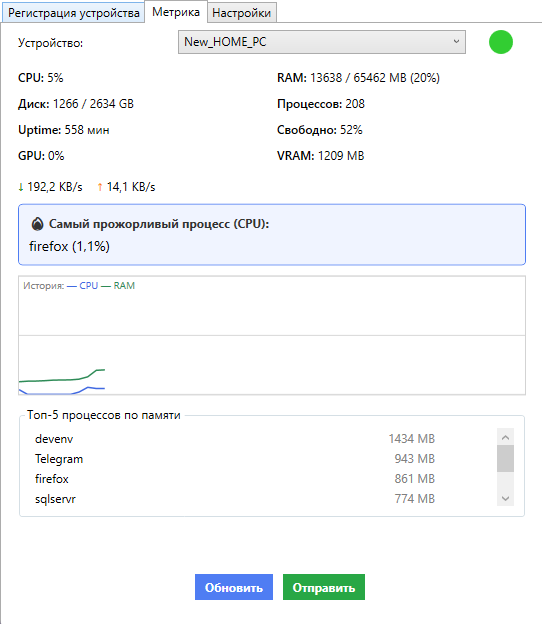This screenshot has height=624, width=542.
Task: Open the Настройки tab
Action: (x=242, y=13)
